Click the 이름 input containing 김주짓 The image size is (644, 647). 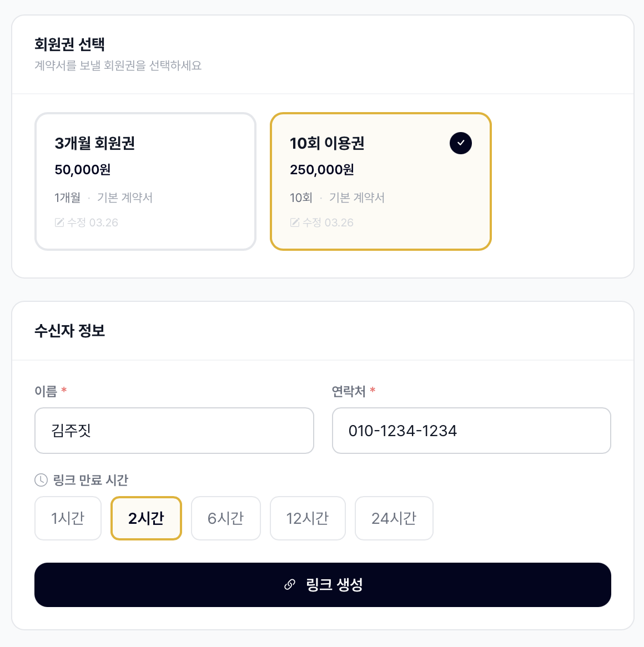[174, 431]
